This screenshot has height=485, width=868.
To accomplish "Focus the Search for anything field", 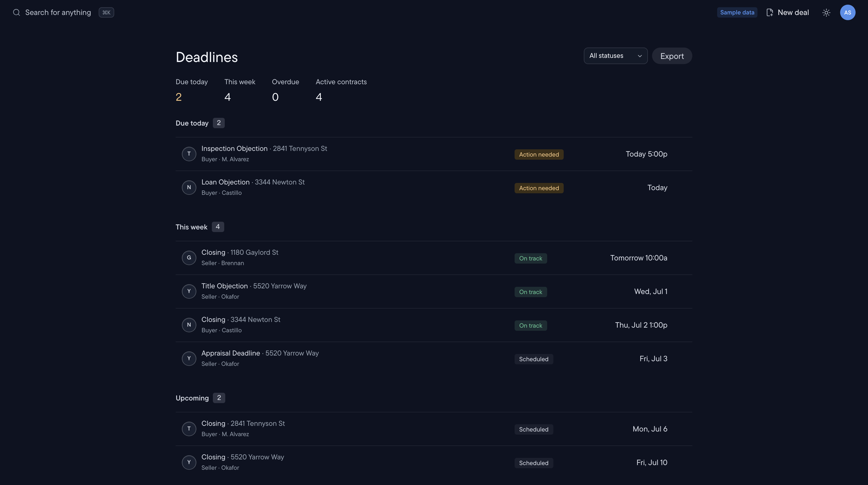I will click(58, 12).
